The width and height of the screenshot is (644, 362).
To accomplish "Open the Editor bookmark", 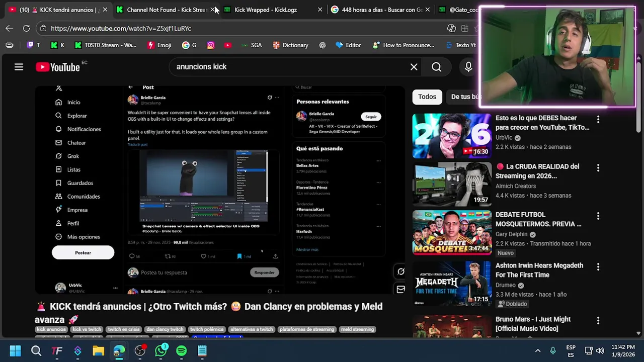I will (348, 45).
